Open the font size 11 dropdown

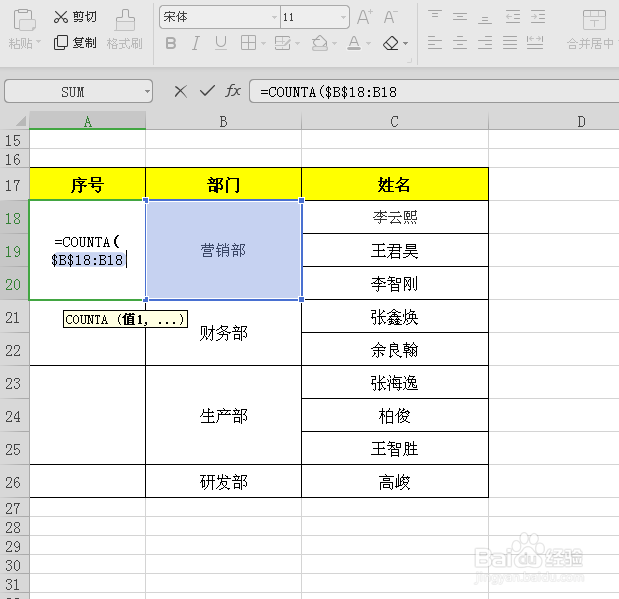tap(343, 17)
